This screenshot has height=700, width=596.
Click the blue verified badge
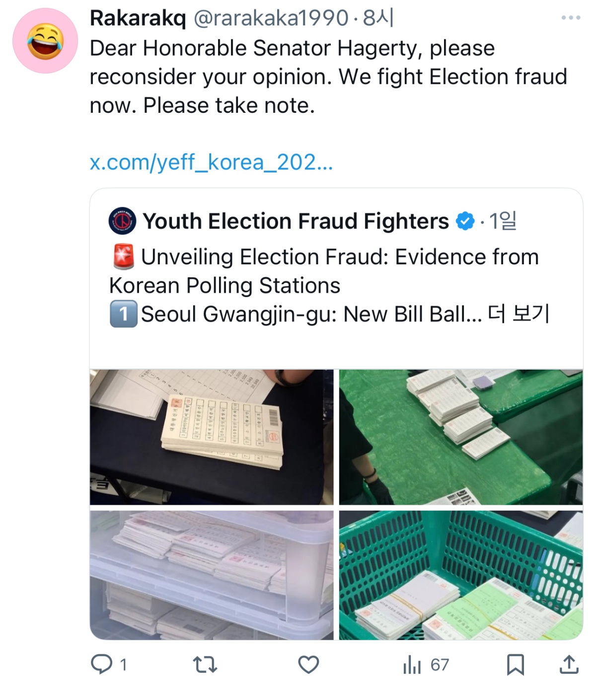pyautogui.click(x=465, y=221)
